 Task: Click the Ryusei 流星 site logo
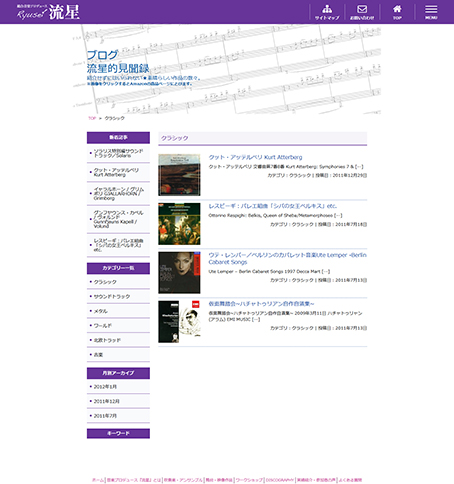[48, 12]
